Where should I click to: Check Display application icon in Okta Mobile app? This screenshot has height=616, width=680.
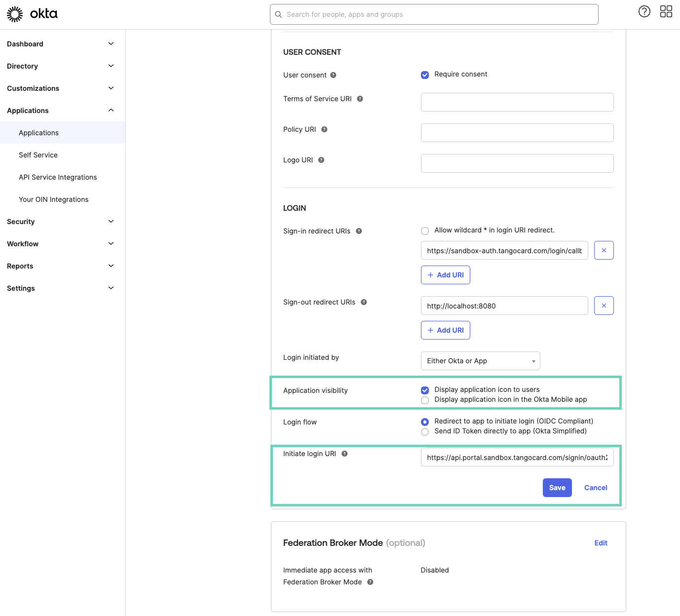[425, 400]
